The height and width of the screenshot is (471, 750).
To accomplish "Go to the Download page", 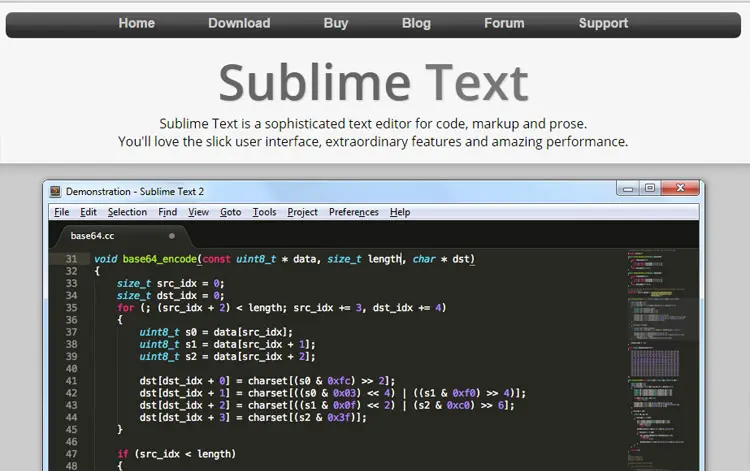I will [239, 23].
